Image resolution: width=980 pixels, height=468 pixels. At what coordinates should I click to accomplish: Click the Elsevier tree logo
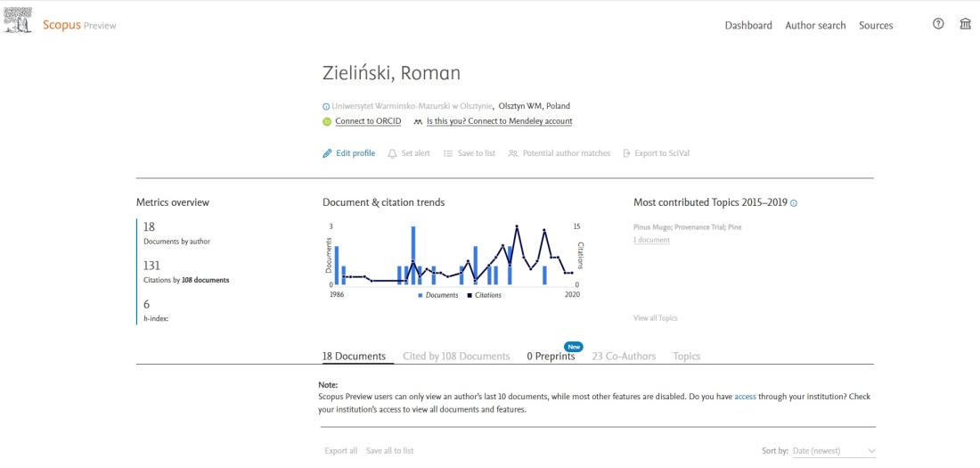click(18, 21)
